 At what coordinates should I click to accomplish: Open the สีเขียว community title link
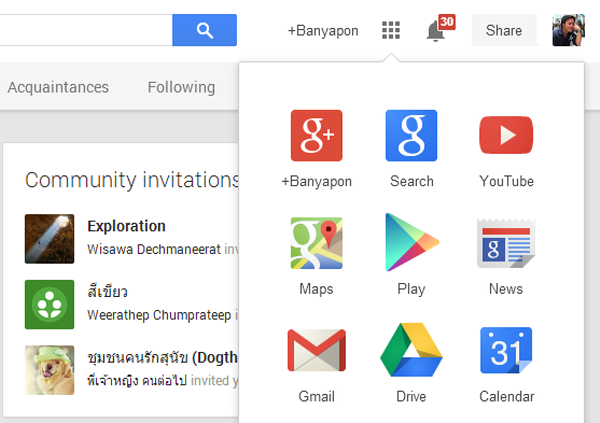[x=108, y=292]
